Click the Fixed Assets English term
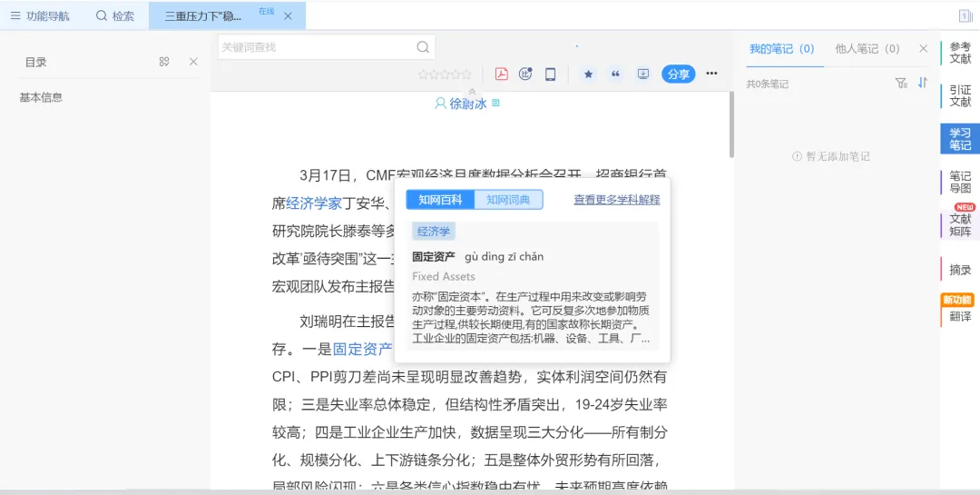The height and width of the screenshot is (495, 980). point(444,277)
